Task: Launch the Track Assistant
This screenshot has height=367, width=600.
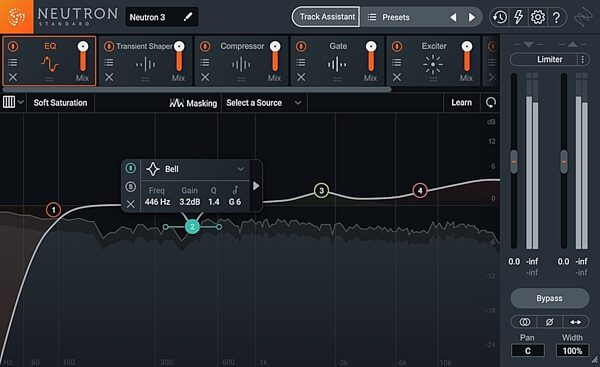Action: (326, 17)
